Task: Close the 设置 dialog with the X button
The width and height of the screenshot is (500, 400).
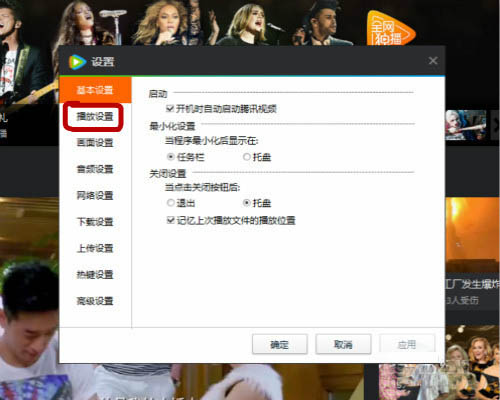Action: (433, 61)
